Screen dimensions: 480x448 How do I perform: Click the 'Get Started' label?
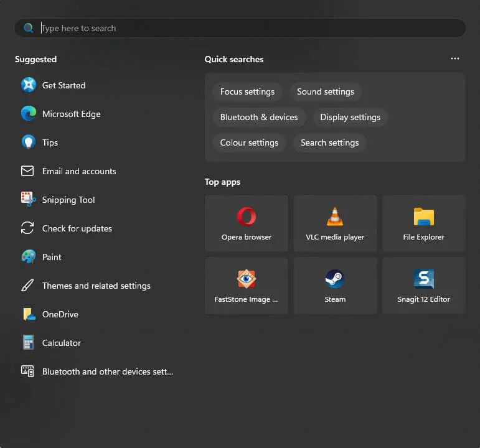[64, 85]
